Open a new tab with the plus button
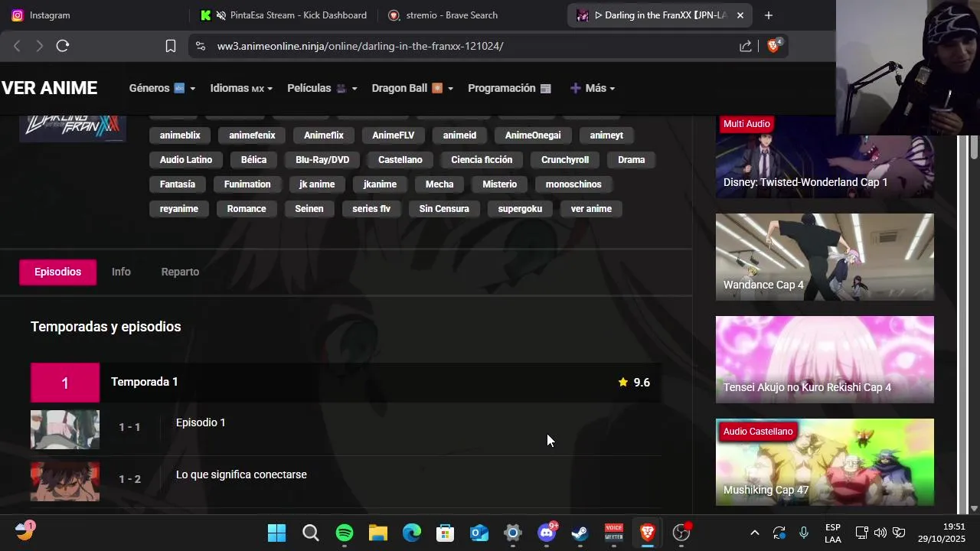This screenshot has width=980, height=551. tap(769, 15)
